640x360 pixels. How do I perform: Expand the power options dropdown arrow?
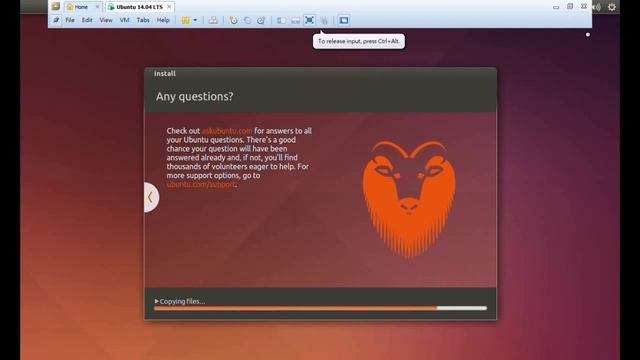tap(195, 20)
